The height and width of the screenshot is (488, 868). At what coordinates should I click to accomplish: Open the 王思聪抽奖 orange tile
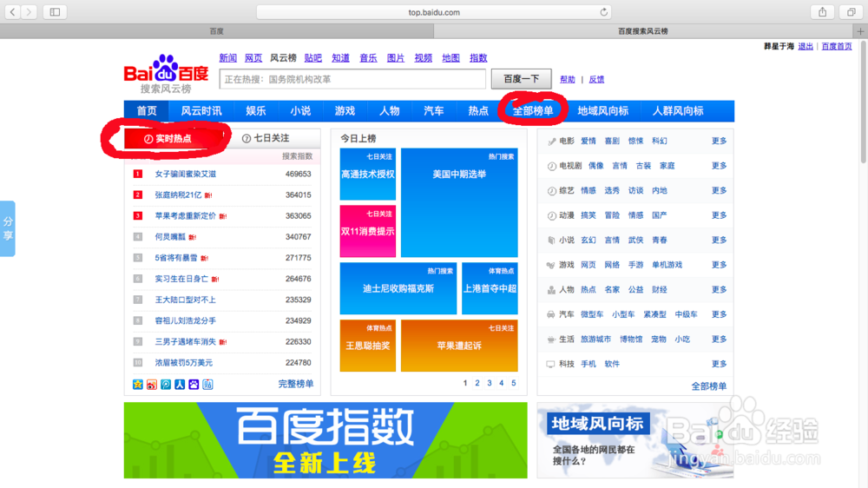[367, 346]
